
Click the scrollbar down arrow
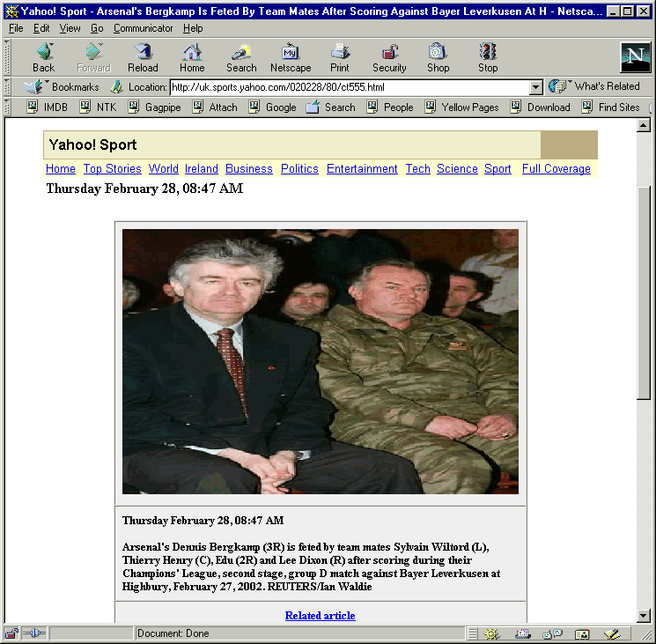click(x=644, y=615)
